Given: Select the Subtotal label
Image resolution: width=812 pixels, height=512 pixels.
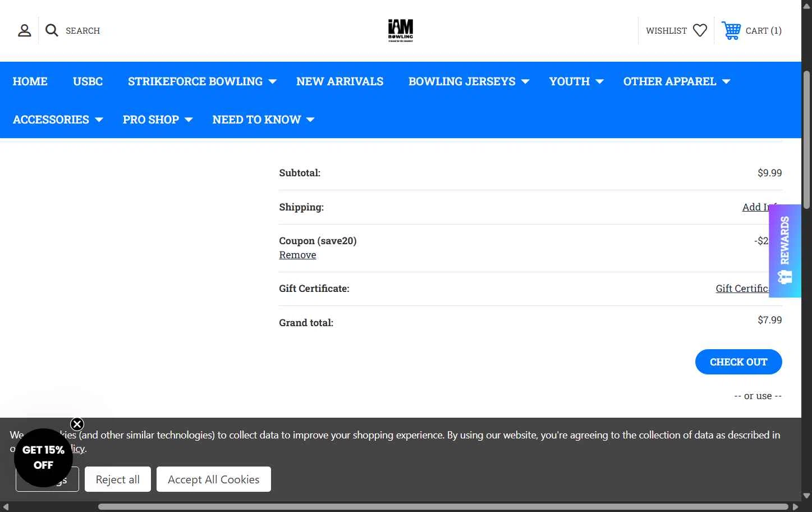Looking at the screenshot, I should pos(300,173).
